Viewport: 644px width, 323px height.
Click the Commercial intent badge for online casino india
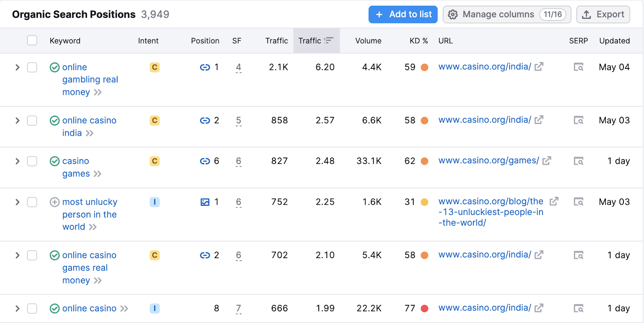pyautogui.click(x=155, y=120)
